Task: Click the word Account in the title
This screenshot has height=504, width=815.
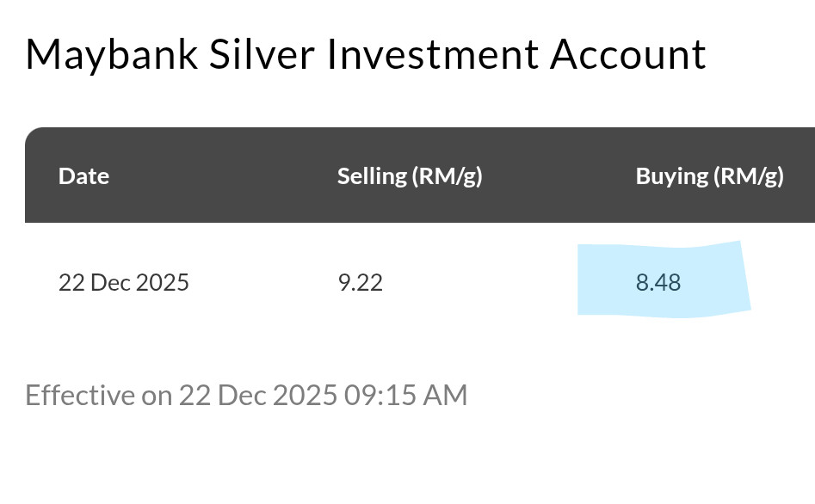Action: [628, 55]
